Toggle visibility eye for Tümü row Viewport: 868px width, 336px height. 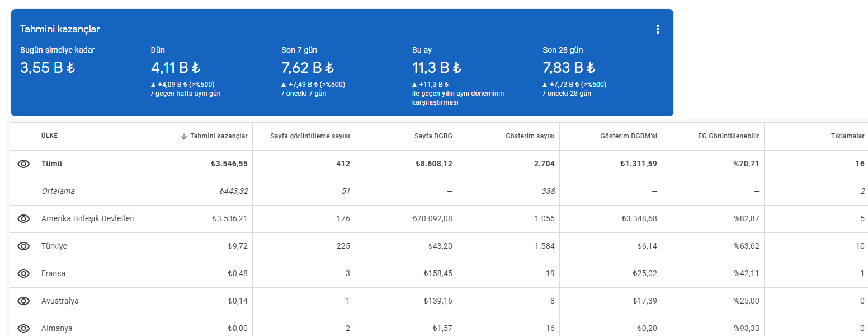pyautogui.click(x=23, y=164)
